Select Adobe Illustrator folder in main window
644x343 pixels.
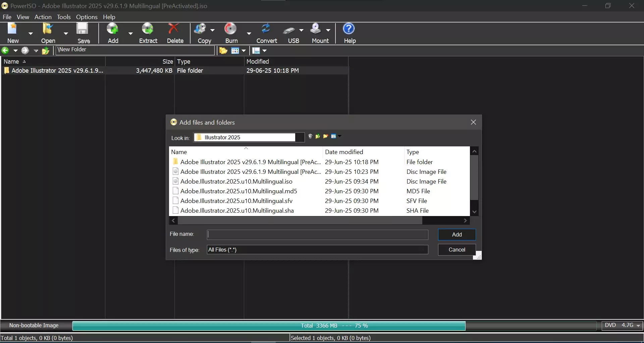(174, 70)
